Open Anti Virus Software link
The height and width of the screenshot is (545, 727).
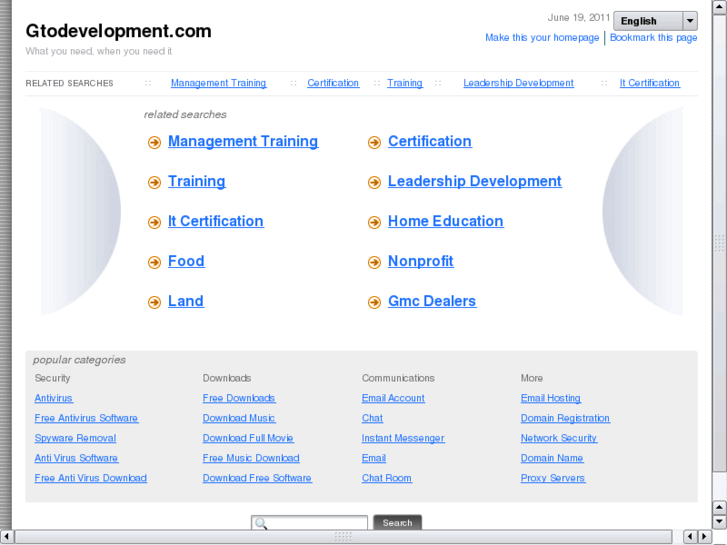[76, 458]
